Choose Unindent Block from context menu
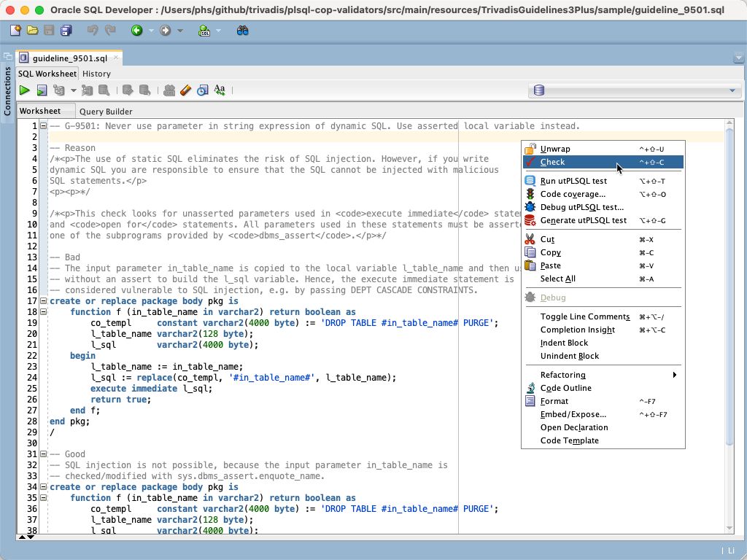The height and width of the screenshot is (560, 747). pyautogui.click(x=603, y=356)
